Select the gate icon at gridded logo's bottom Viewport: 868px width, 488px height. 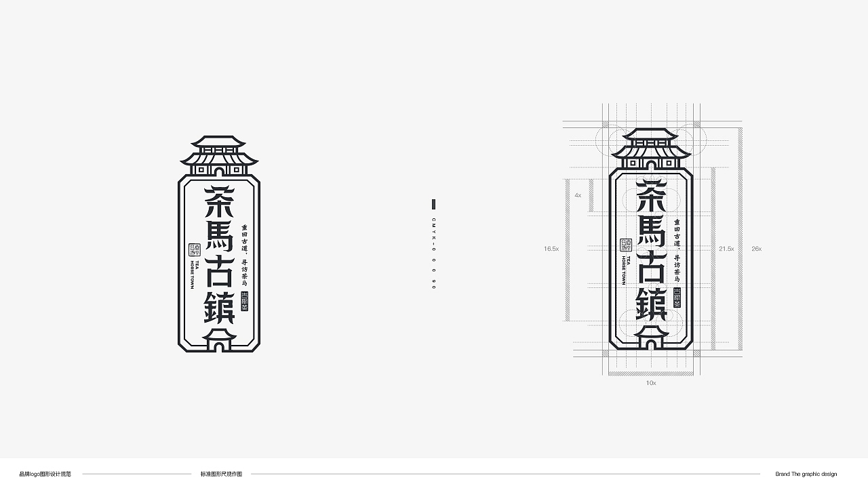point(651,337)
